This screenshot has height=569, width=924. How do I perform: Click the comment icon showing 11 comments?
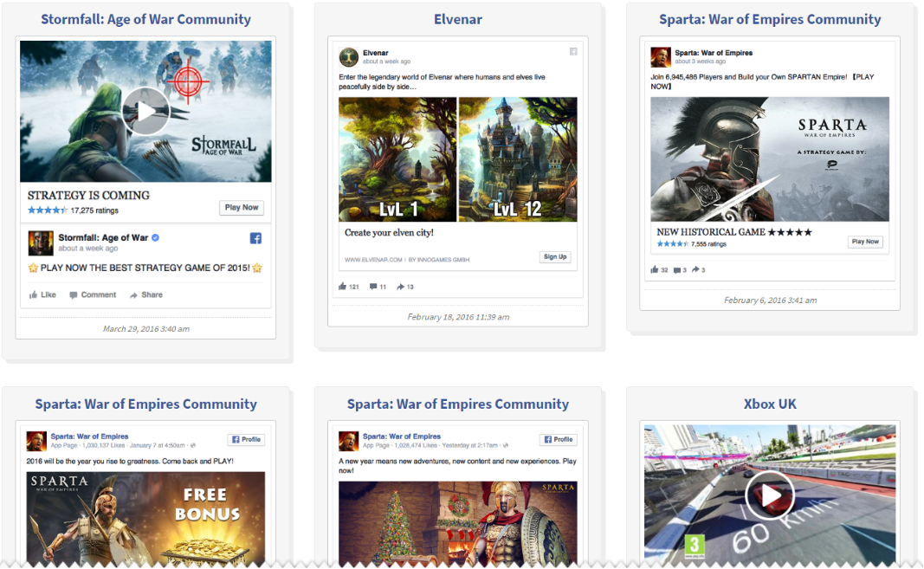[373, 287]
